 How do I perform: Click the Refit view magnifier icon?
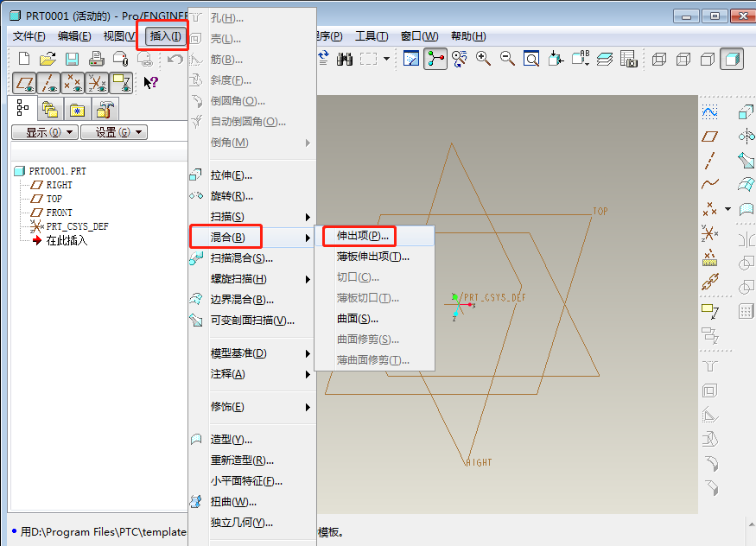tap(530, 59)
